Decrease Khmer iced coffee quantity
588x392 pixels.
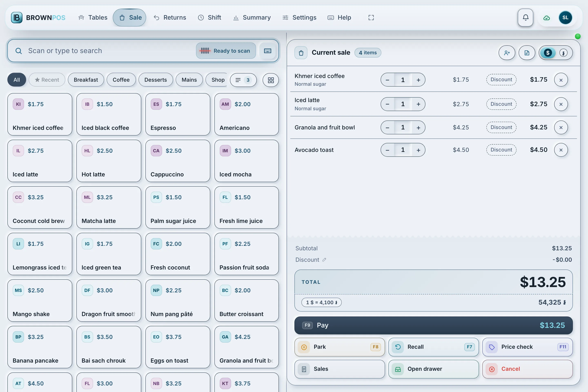(388, 80)
